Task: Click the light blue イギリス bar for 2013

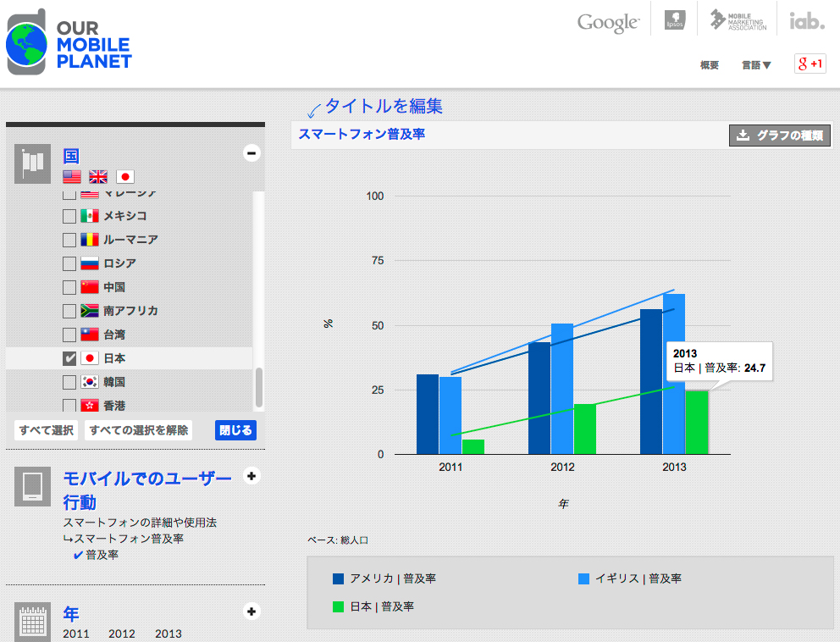Action: point(674,374)
